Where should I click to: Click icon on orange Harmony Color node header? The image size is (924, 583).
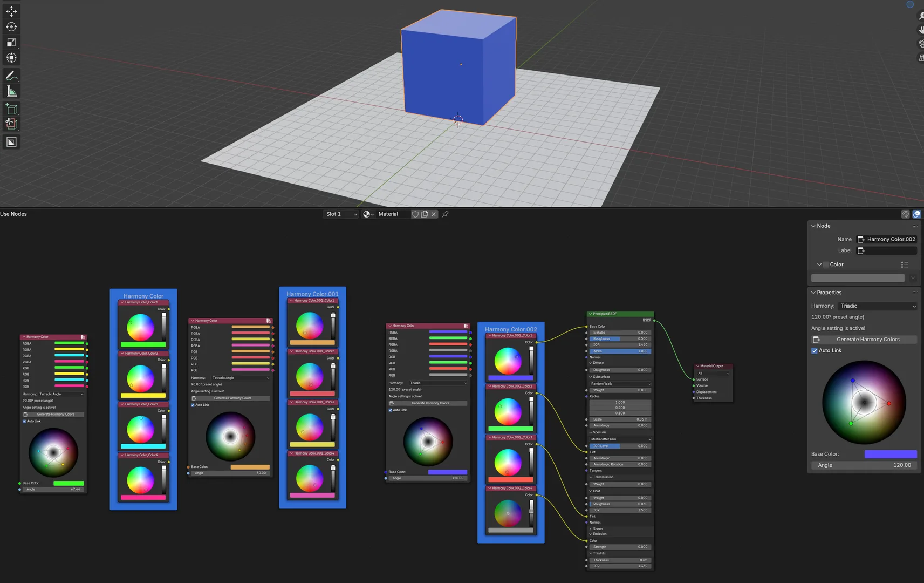coord(269,321)
